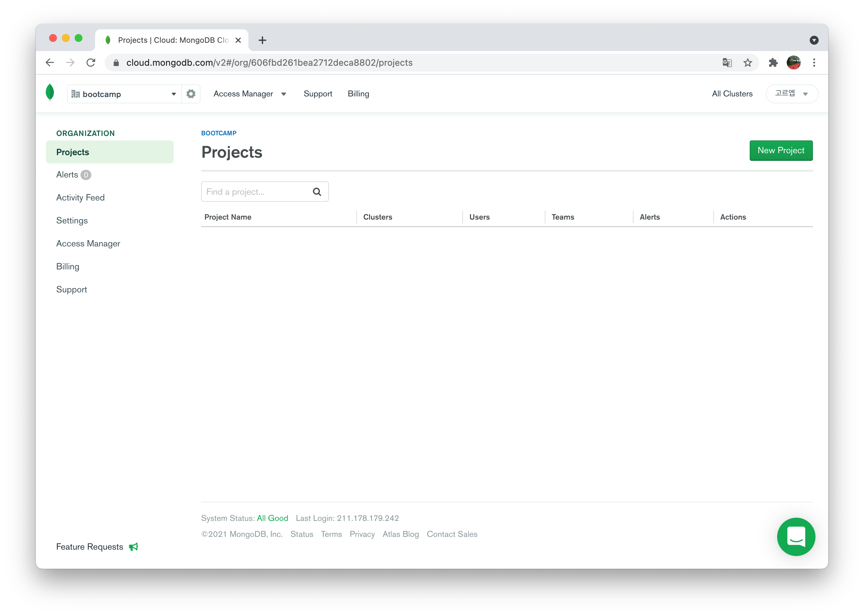Open the Atlas Blog footer link

click(400, 534)
